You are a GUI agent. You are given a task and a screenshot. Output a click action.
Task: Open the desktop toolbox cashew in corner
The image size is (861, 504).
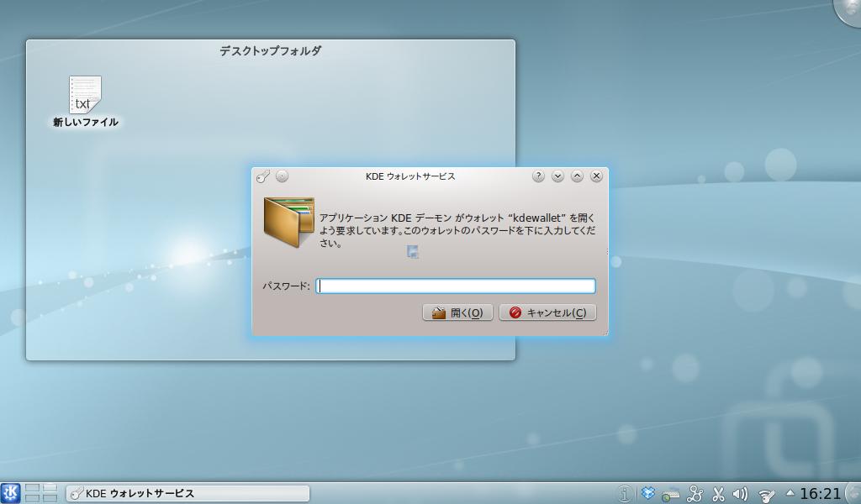point(848,10)
